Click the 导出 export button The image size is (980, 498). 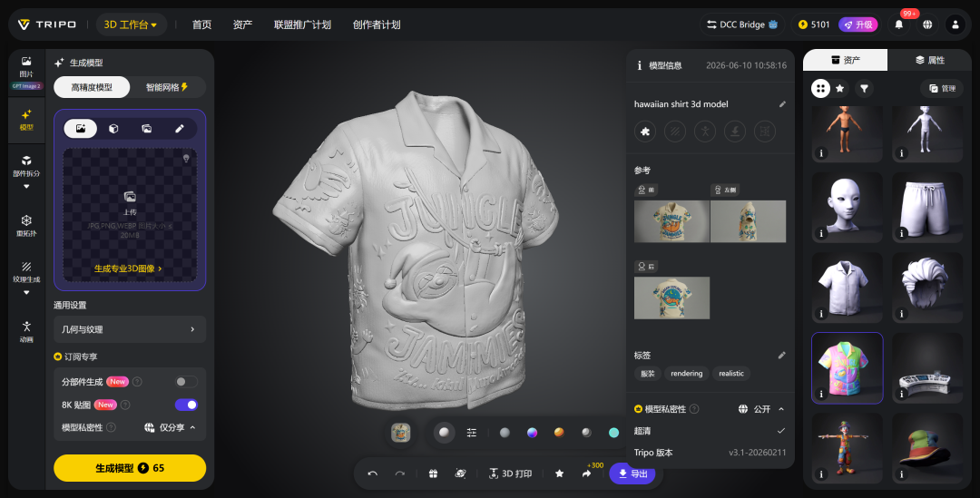(x=632, y=474)
